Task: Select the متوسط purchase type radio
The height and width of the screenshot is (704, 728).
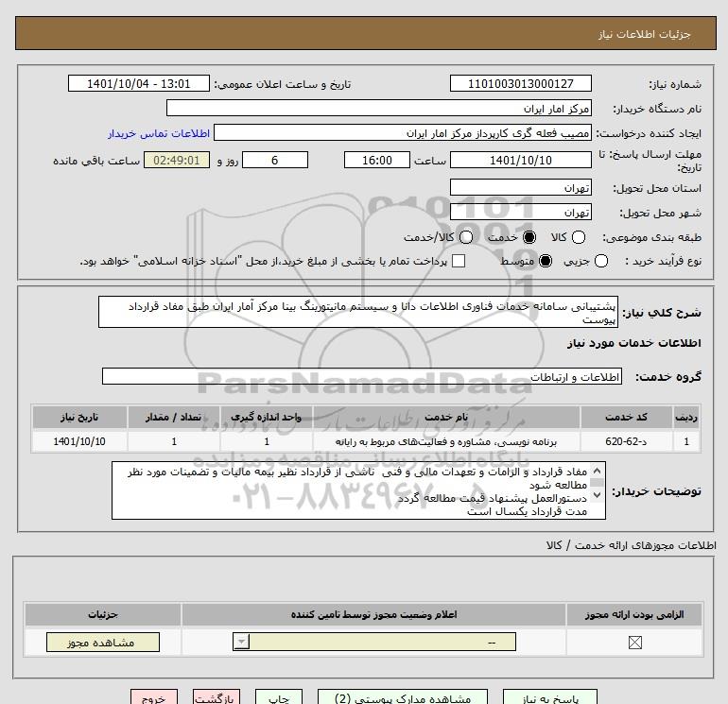Action: 546,261
